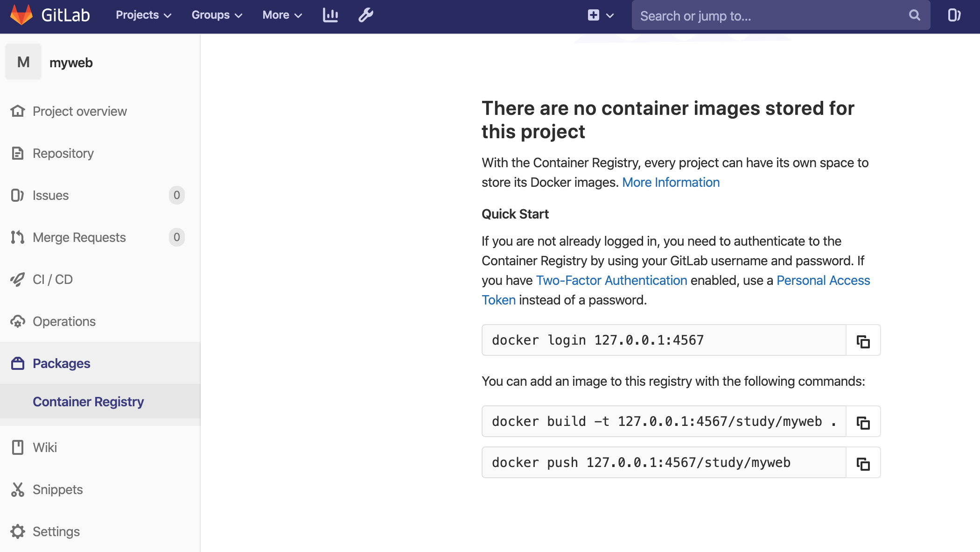
Task: Open the Personal Access Token link
Action: tap(823, 280)
